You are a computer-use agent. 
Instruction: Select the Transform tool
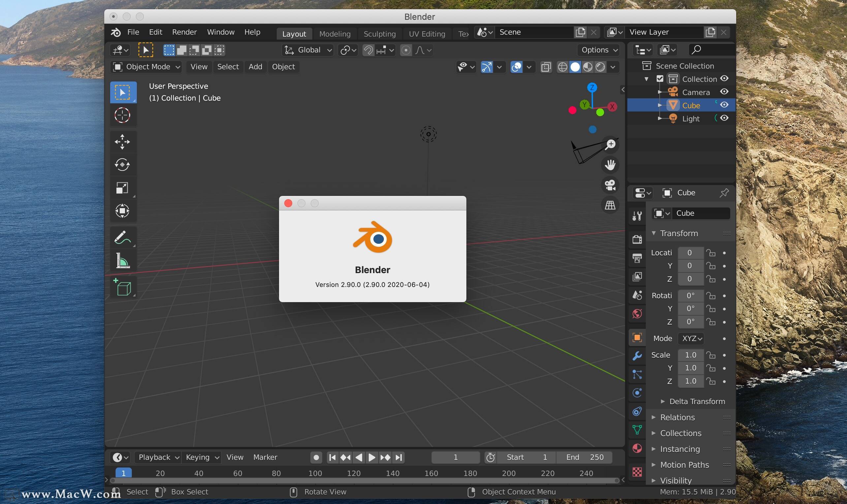click(122, 211)
